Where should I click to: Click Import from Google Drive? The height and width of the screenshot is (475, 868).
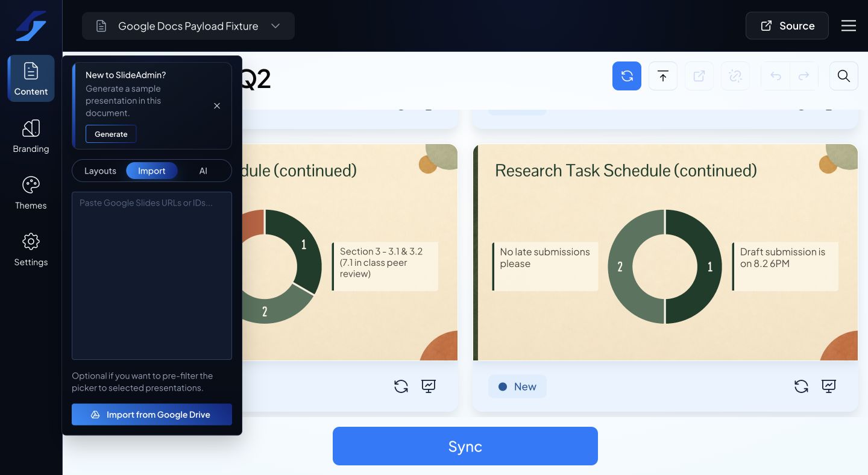pyautogui.click(x=152, y=415)
